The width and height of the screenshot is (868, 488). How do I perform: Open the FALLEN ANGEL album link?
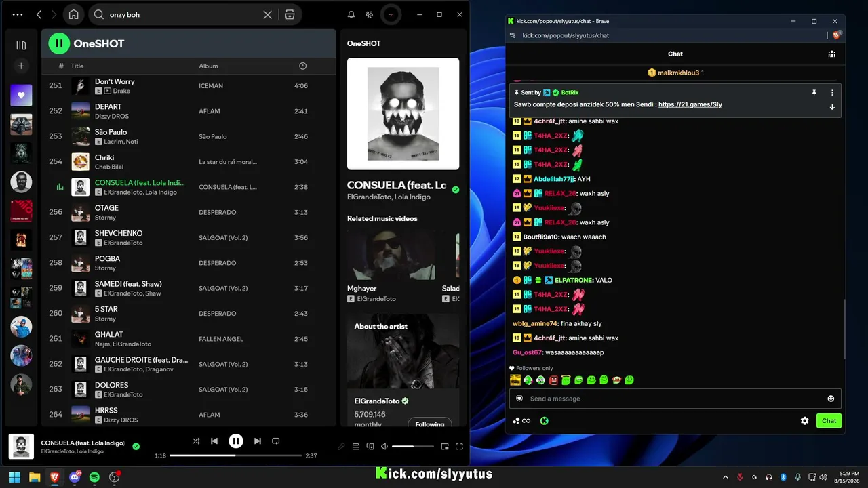[221, 339]
